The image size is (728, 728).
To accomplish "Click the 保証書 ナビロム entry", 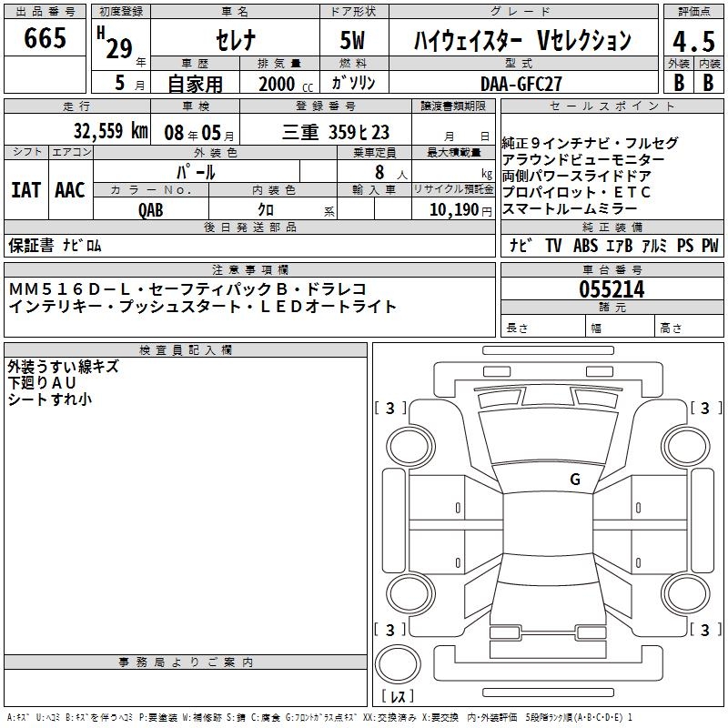I will pyautogui.click(x=55, y=245).
